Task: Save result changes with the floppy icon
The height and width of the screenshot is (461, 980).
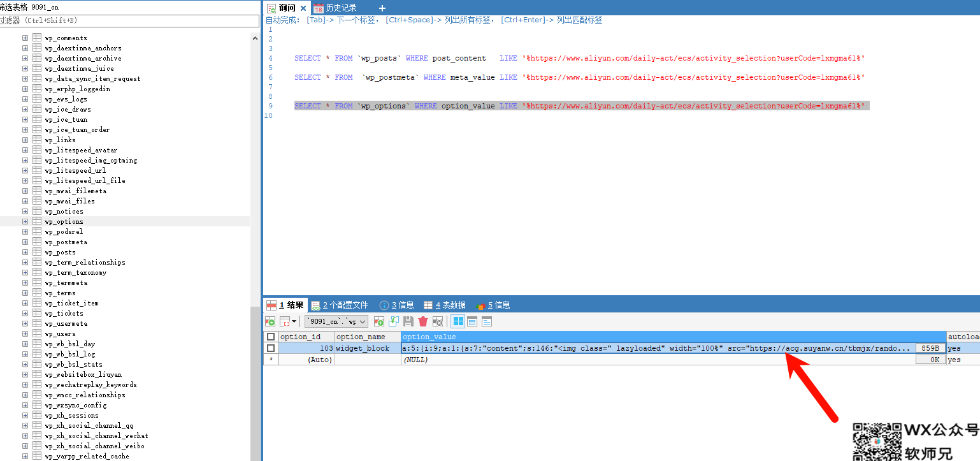Action: (x=408, y=321)
